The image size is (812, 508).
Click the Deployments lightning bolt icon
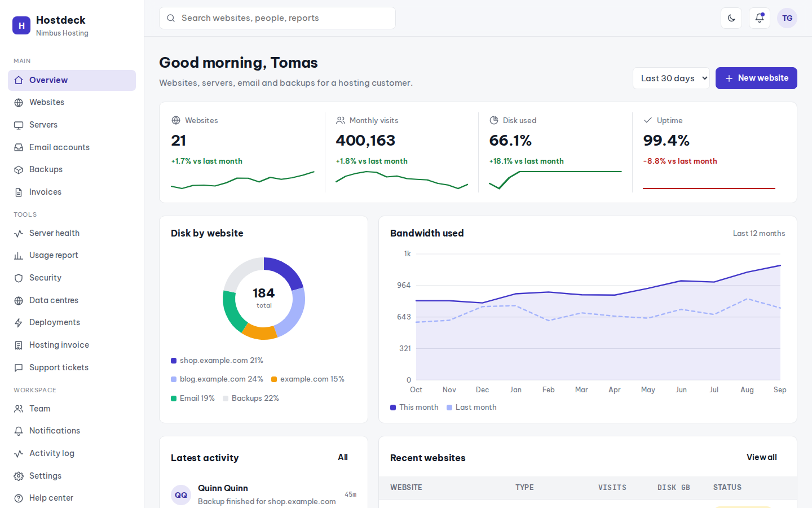coord(19,322)
